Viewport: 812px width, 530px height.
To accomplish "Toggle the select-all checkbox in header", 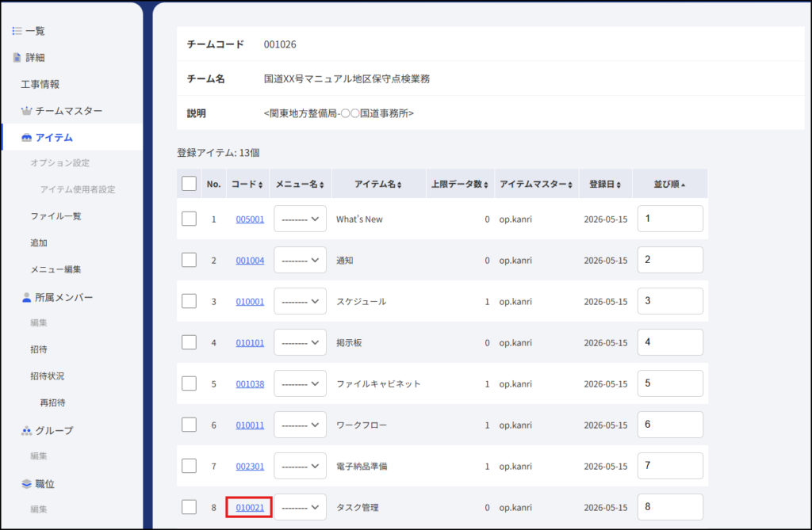I will tap(189, 184).
